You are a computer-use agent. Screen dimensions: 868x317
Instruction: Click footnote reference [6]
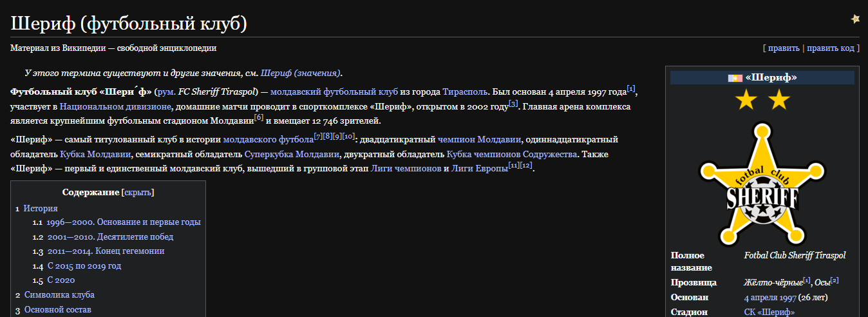(259, 117)
